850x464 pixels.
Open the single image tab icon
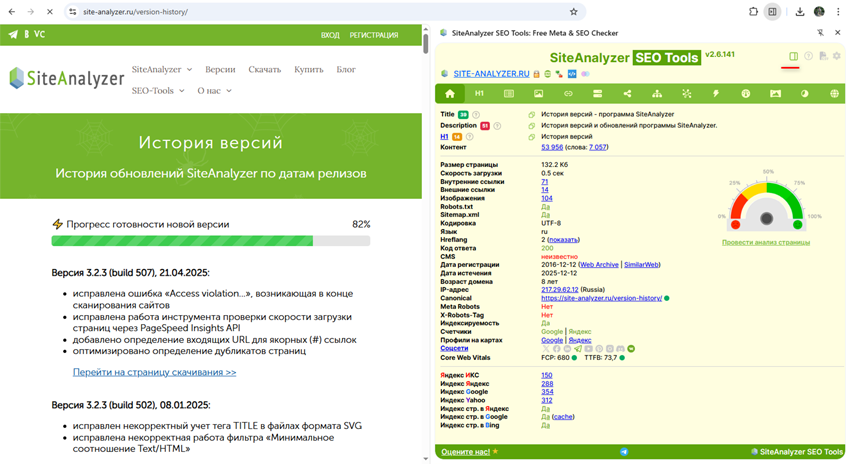pos(538,94)
